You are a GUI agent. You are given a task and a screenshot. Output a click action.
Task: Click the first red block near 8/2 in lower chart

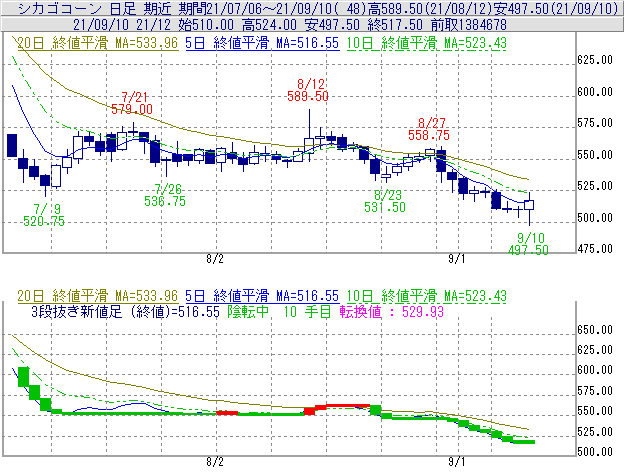227,413
